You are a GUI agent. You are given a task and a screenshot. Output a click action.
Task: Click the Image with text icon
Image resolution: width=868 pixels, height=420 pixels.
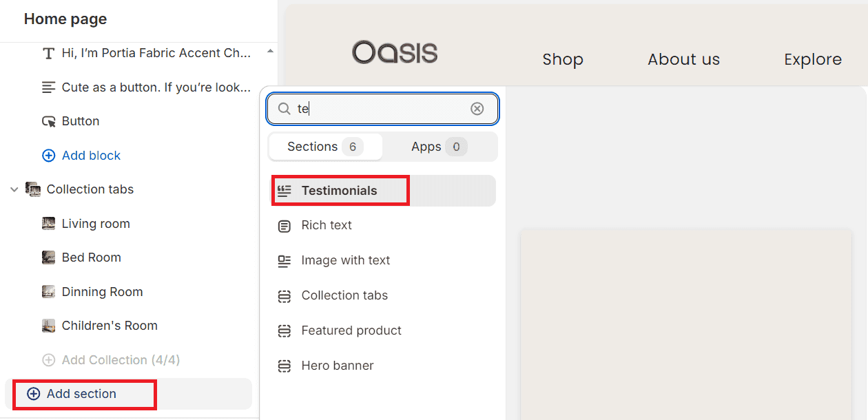click(x=284, y=261)
